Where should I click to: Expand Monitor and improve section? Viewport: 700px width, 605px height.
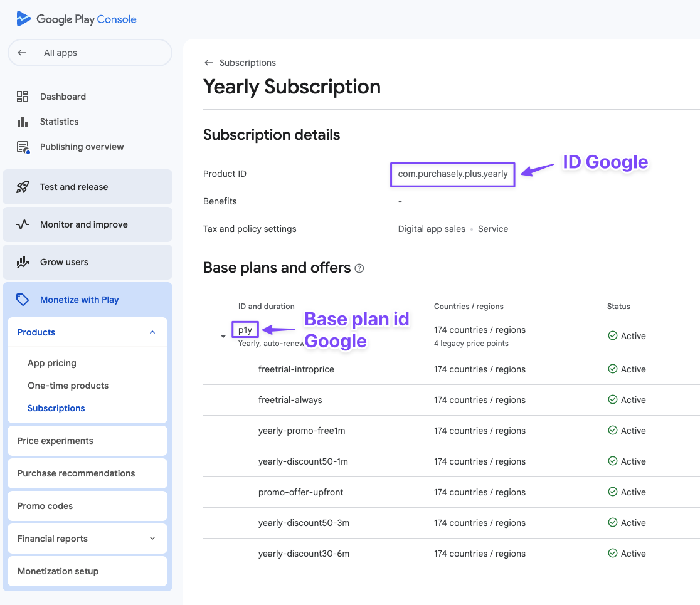88,224
